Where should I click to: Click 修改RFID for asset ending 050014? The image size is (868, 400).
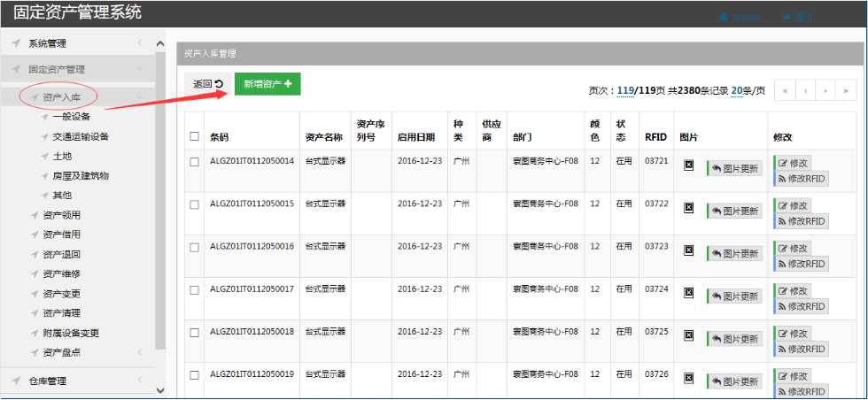(x=801, y=178)
